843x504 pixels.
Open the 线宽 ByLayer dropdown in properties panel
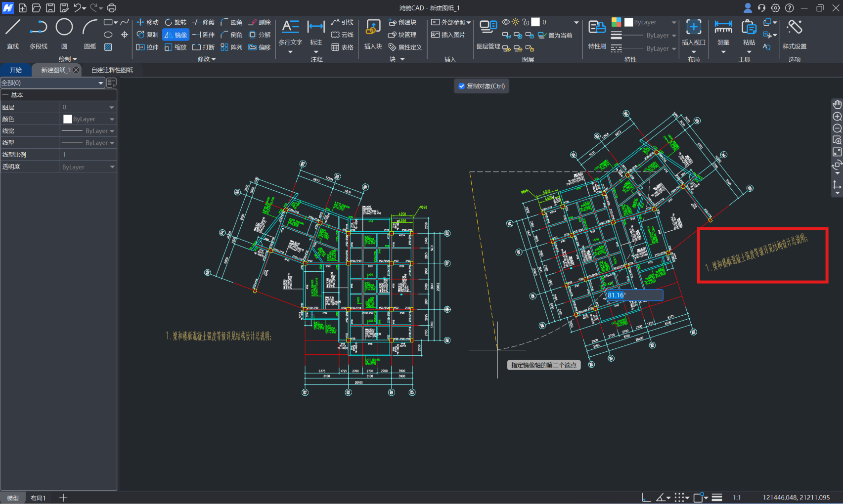click(x=88, y=131)
